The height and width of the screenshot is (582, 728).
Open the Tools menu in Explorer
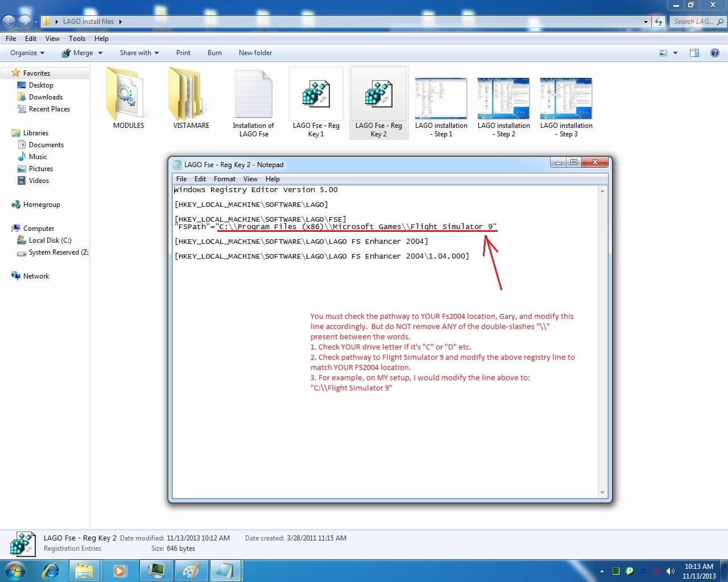tap(77, 39)
